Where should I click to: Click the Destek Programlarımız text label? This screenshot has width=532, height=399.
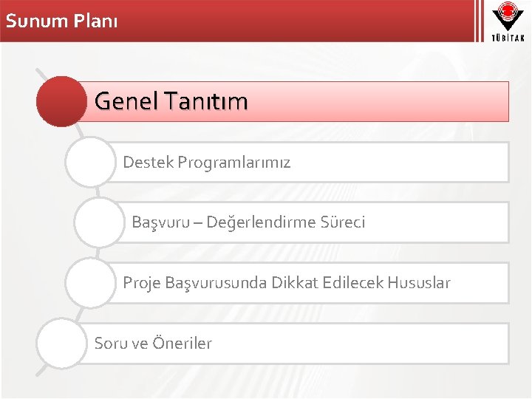(207, 162)
